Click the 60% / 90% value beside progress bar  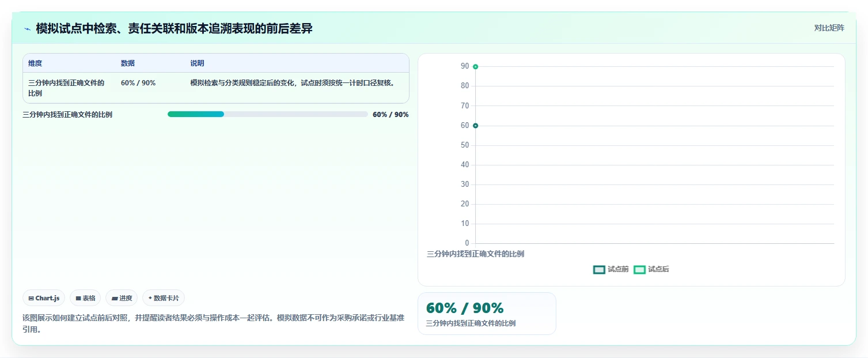point(391,115)
